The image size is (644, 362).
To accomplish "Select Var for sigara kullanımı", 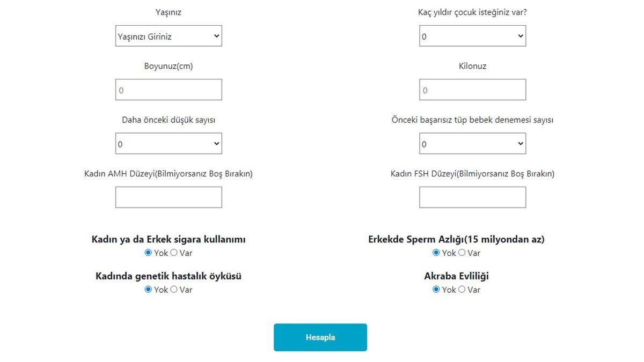I will [x=173, y=253].
